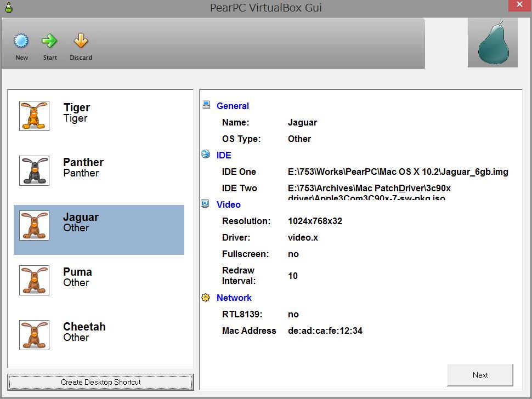Click the resolution value 1024x768x32
The image size is (532, 399).
[x=315, y=221]
